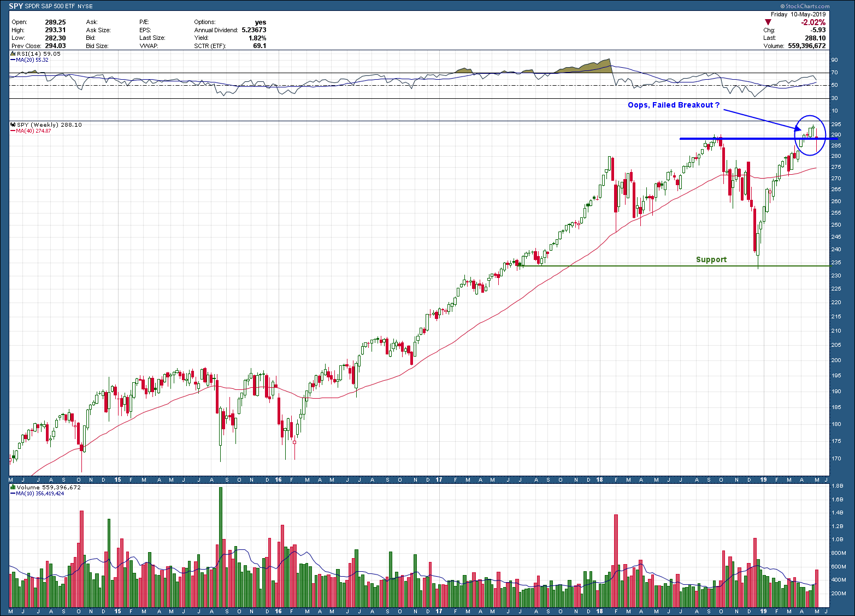Click the 1.0B label on the volume axis
The image size is (855, 616).
[x=837, y=540]
